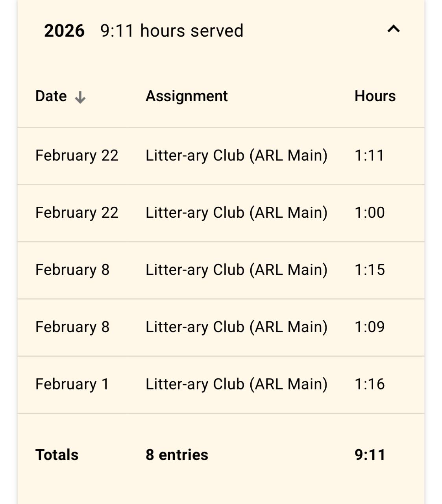Click Litter-ary Club assignment in 1:16 row
The height and width of the screenshot is (504, 442).
(237, 384)
